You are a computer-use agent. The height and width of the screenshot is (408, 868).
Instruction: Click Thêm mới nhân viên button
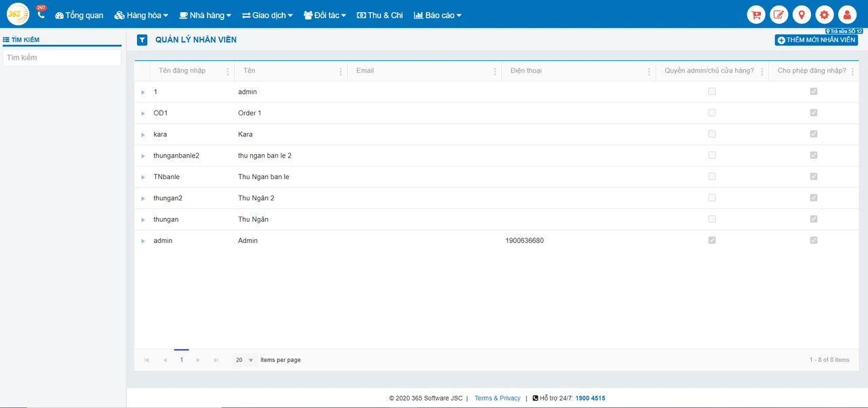pyautogui.click(x=816, y=40)
